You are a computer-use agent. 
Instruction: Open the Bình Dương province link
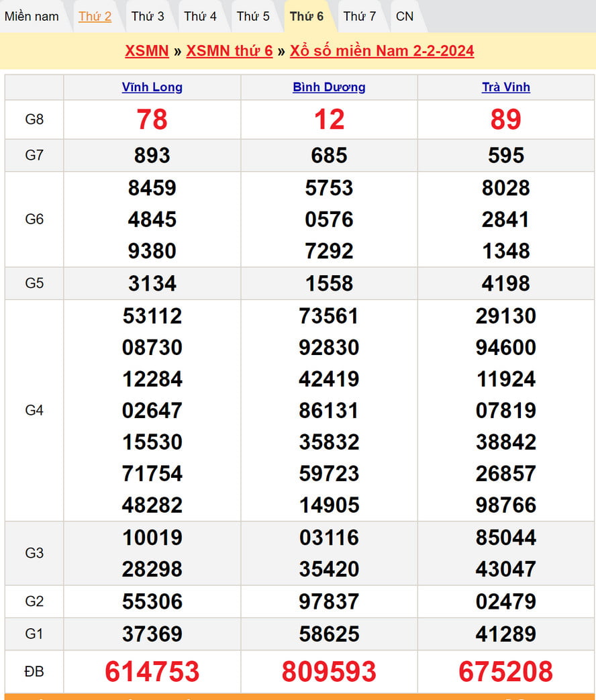pos(329,87)
